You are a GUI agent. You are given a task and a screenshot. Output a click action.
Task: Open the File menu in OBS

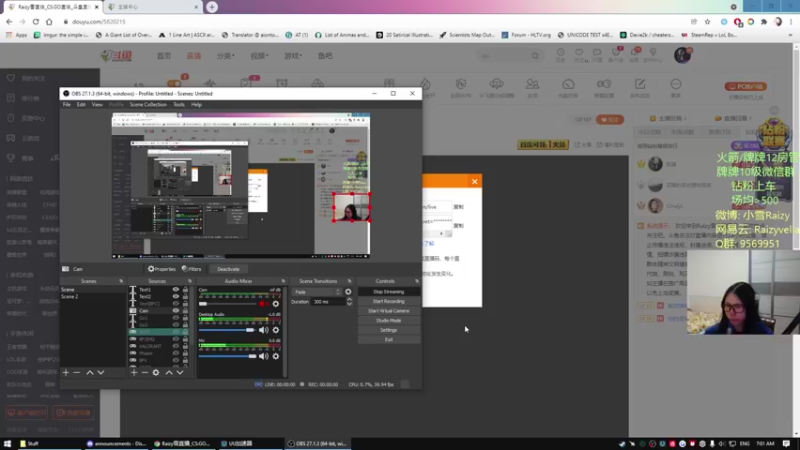(x=67, y=105)
